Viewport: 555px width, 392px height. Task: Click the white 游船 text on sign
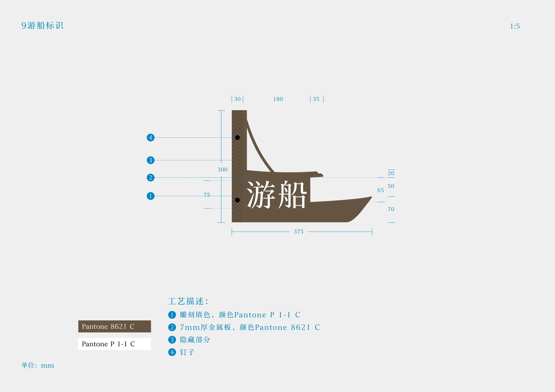[x=277, y=195]
